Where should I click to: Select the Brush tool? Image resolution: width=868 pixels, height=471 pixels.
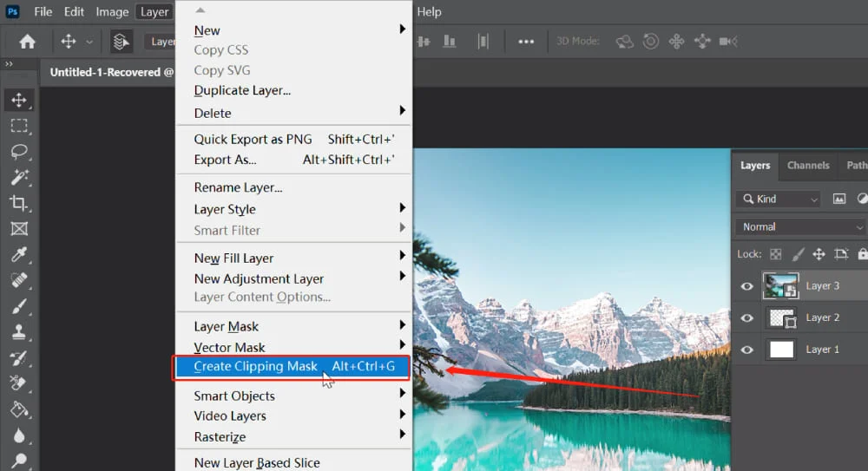click(x=19, y=306)
